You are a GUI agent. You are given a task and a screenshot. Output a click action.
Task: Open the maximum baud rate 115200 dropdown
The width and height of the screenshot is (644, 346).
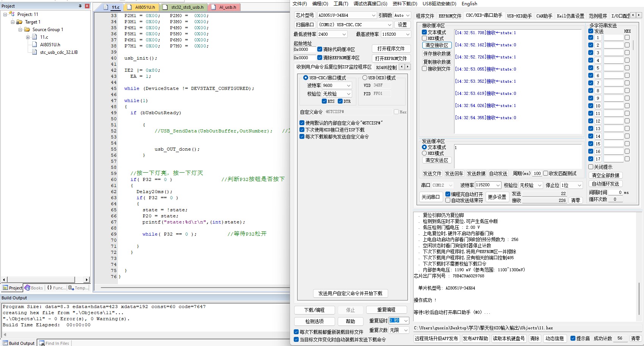pos(407,34)
